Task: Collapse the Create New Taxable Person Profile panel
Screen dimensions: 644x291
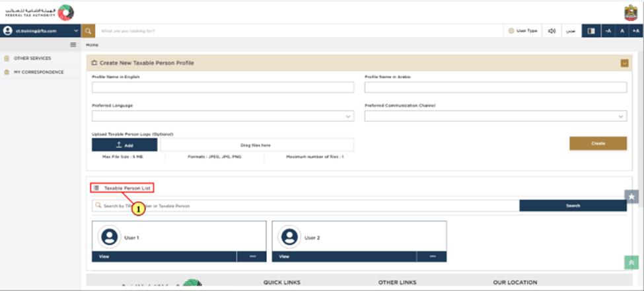Action: 624,63
